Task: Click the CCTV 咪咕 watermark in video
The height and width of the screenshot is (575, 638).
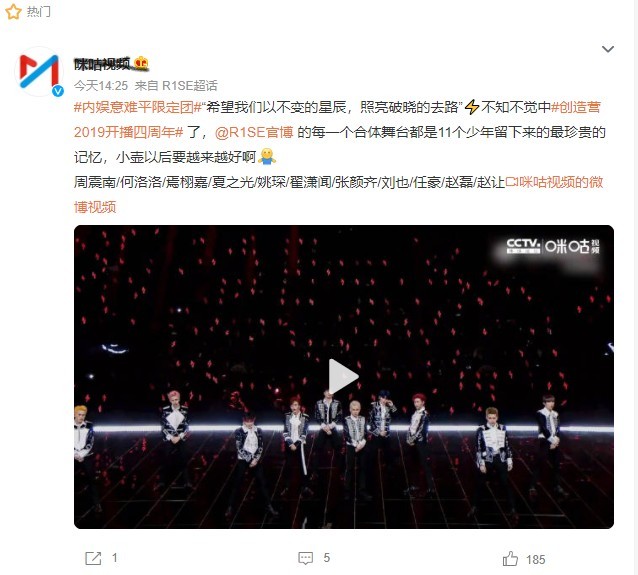Action: point(553,246)
